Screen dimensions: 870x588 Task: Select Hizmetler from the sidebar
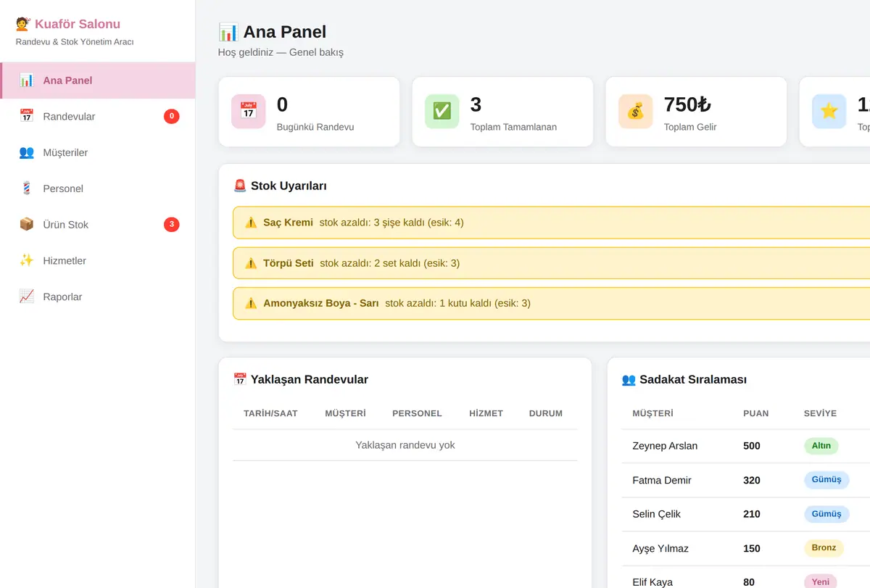click(x=98, y=260)
